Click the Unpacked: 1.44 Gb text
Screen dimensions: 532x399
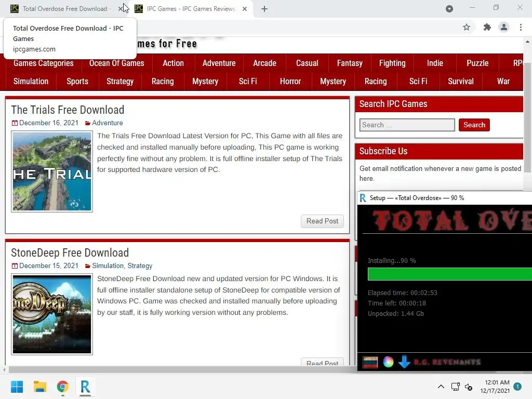pyautogui.click(x=395, y=313)
